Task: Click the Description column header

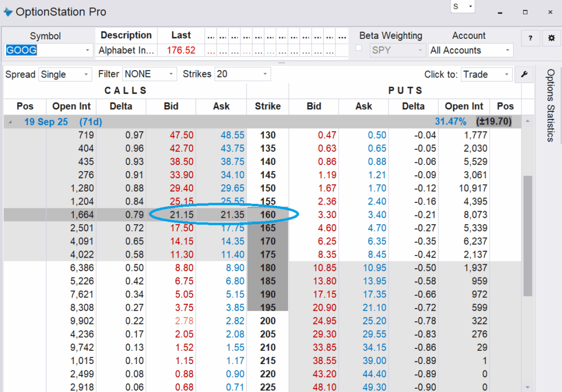Action: coord(126,35)
